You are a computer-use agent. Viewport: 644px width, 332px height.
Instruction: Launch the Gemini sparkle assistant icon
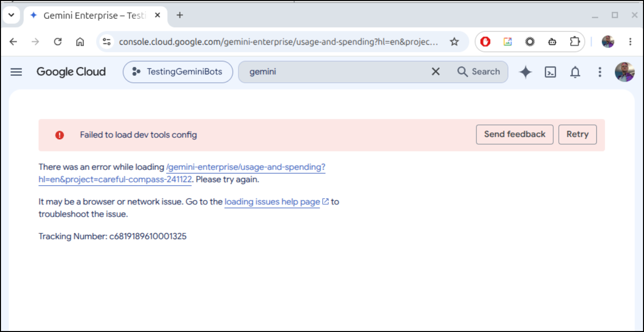(x=526, y=72)
